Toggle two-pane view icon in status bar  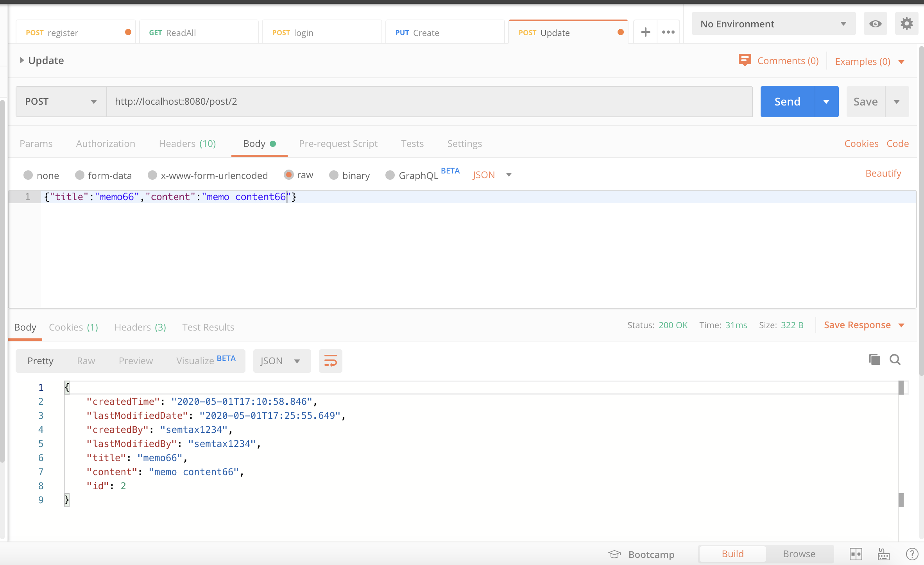click(x=856, y=554)
